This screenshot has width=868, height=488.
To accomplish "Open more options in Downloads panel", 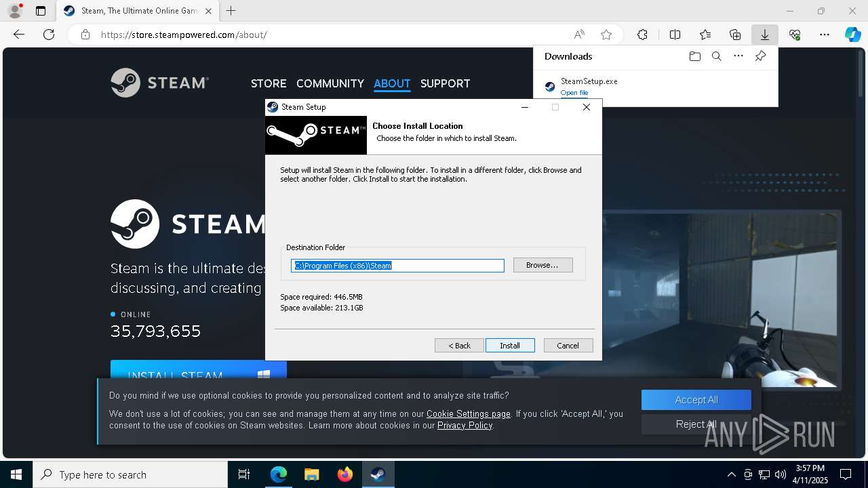I will 738,56.
